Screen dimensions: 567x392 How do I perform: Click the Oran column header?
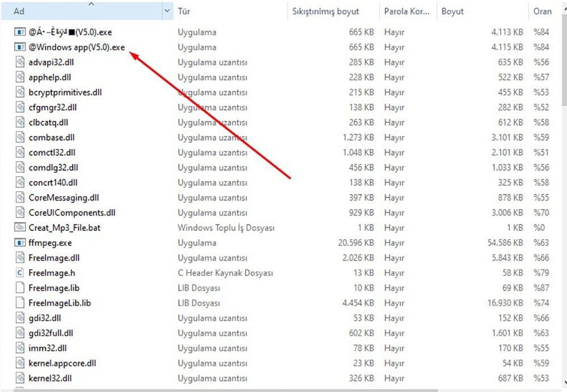click(543, 11)
